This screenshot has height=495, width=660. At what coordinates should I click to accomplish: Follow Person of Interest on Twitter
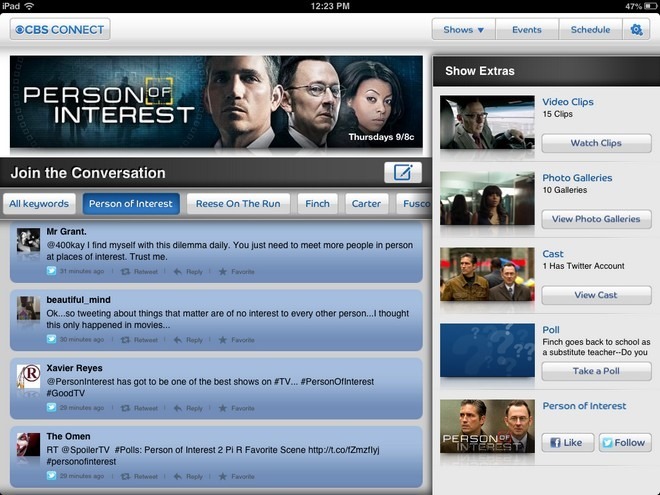pos(625,442)
